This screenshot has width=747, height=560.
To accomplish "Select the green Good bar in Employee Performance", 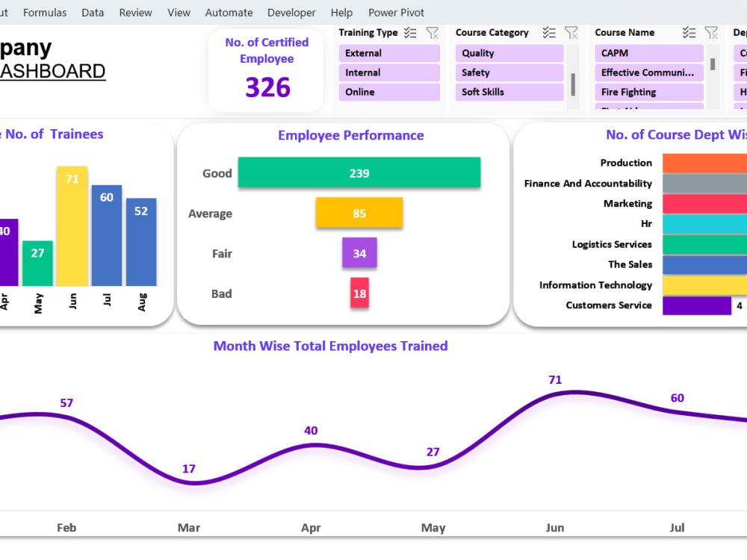I will (359, 172).
